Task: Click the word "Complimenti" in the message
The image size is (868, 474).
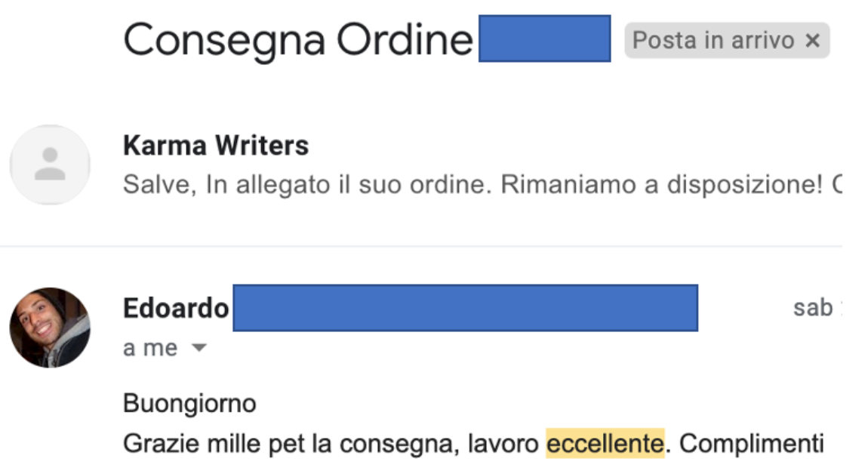Action: (752, 444)
